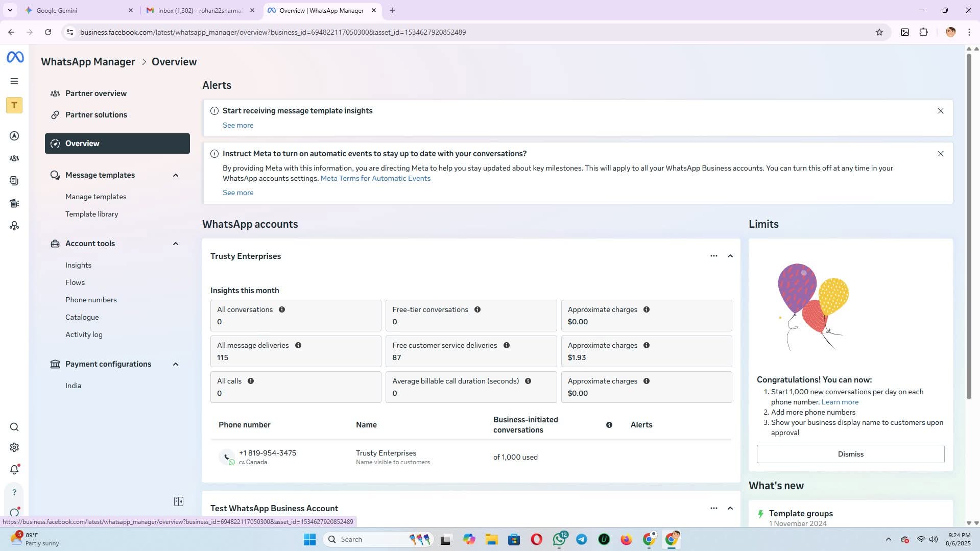Viewport: 980px width, 551px height.
Task: Click the browser address bar URL
Action: 273,32
